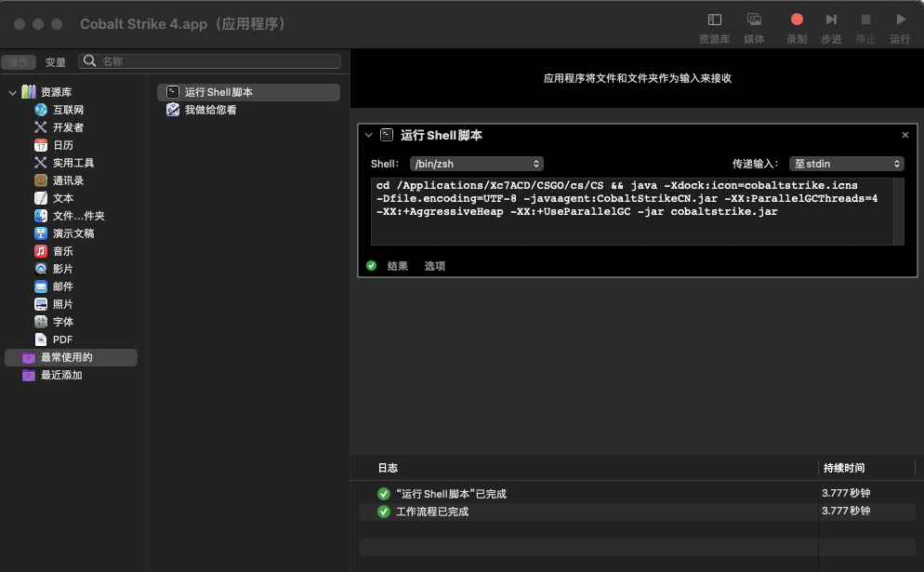Step through the workflow

pyautogui.click(x=831, y=20)
